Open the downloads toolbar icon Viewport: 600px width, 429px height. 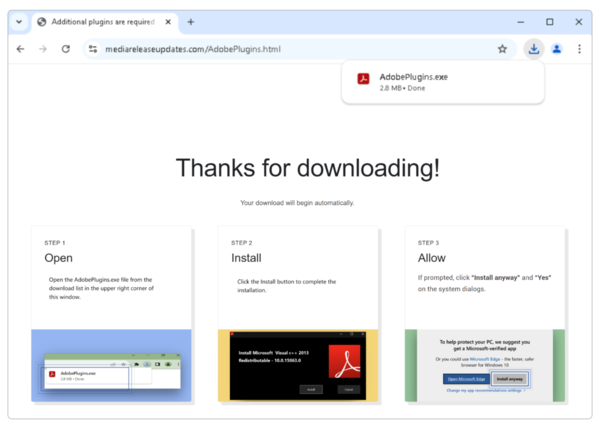[x=534, y=48]
